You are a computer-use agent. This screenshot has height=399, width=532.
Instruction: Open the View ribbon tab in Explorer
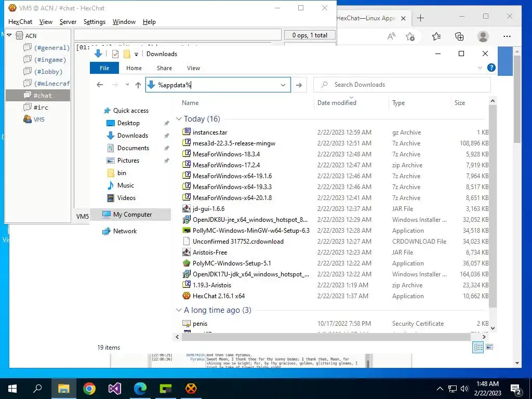click(193, 68)
